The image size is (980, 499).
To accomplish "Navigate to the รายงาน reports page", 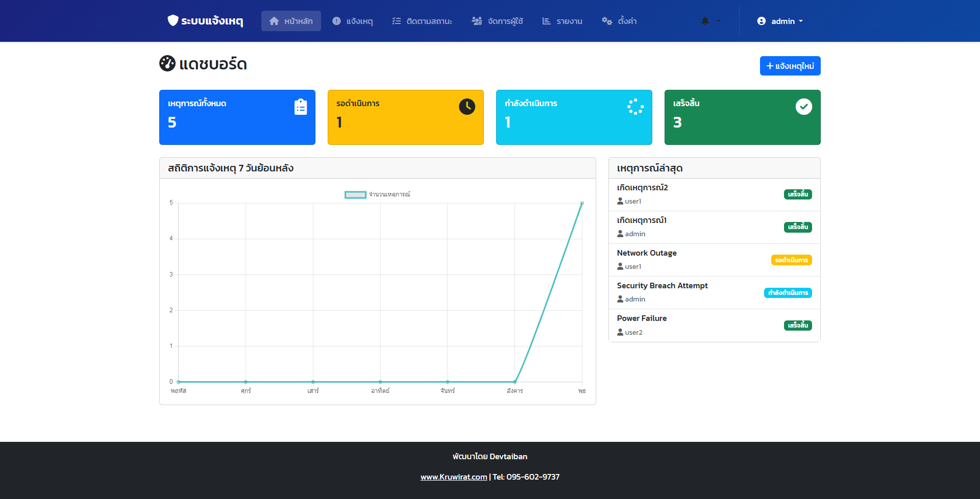I will 562,21.
